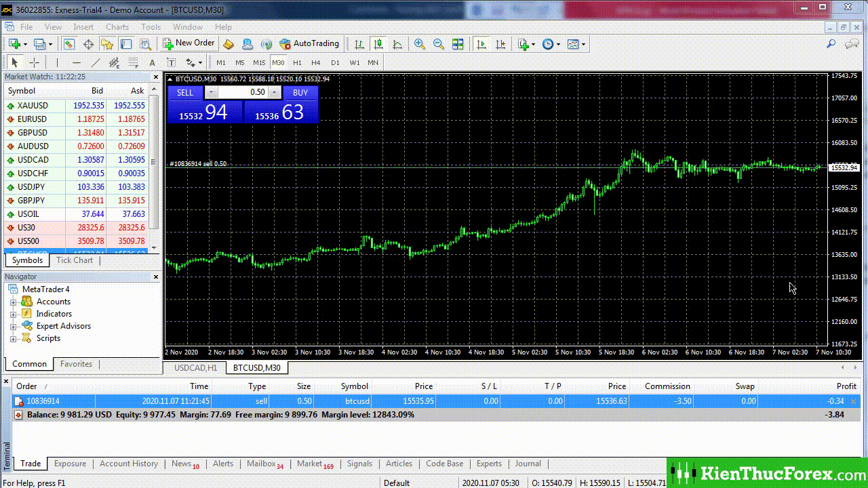
Task: Close sell order 10836914 with the x
Action: [x=854, y=402]
